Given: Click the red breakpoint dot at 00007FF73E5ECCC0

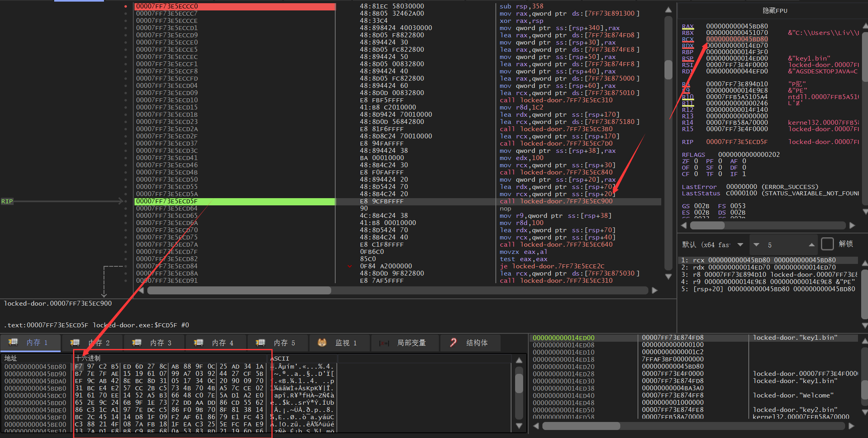Looking at the screenshot, I should click(x=126, y=6).
